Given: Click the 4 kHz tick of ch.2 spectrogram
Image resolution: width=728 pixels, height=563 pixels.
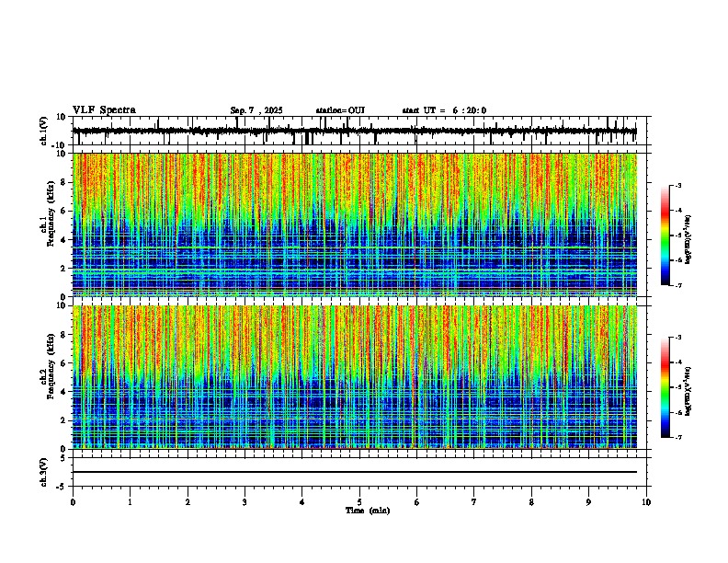Looking at the screenshot, I should [x=63, y=392].
